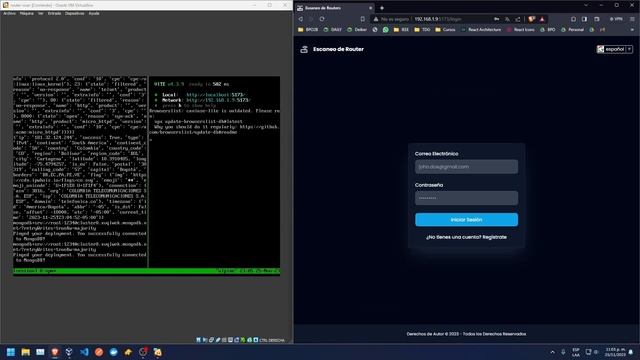Open Ayuda menu in VirtualBox window
This screenshot has height=360, width=640.
click(x=94, y=13)
